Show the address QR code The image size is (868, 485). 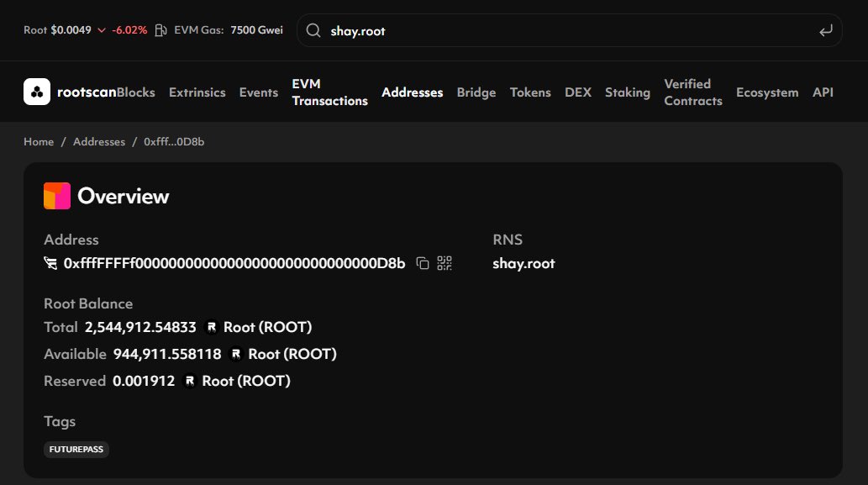pyautogui.click(x=445, y=264)
